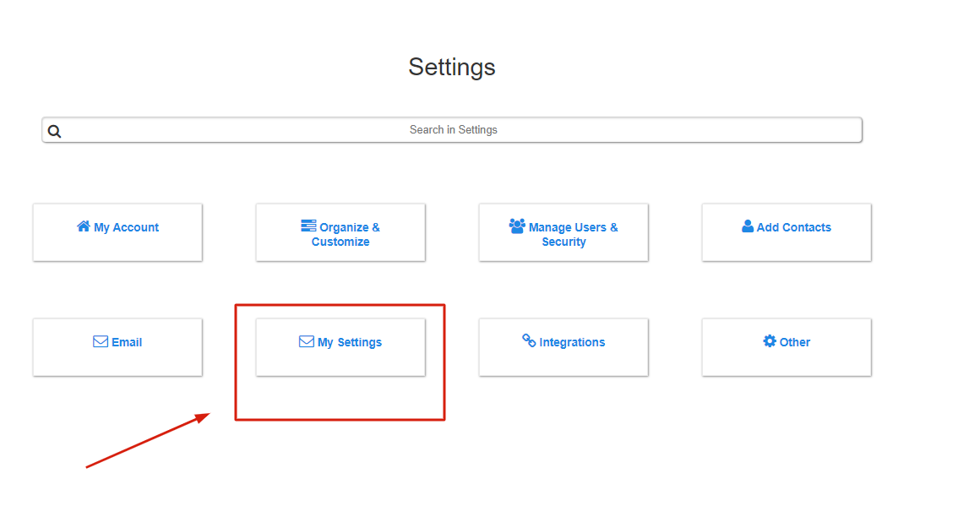Open the My Account label
This screenshot has width=980, height=517.
(x=127, y=227)
